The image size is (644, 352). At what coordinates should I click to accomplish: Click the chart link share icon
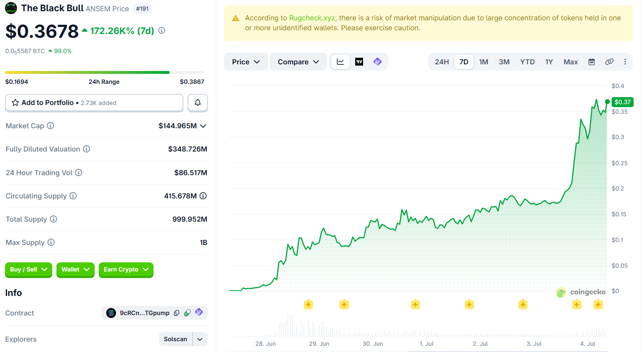609,62
